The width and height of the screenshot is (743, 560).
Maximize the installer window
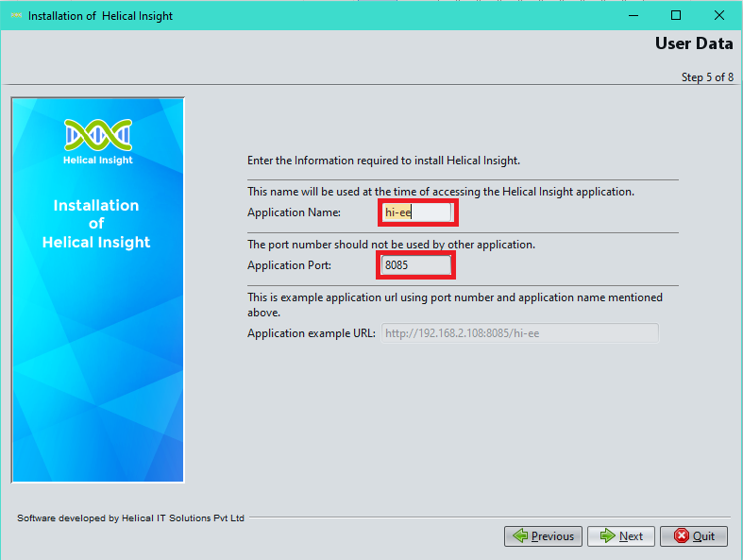tap(676, 16)
